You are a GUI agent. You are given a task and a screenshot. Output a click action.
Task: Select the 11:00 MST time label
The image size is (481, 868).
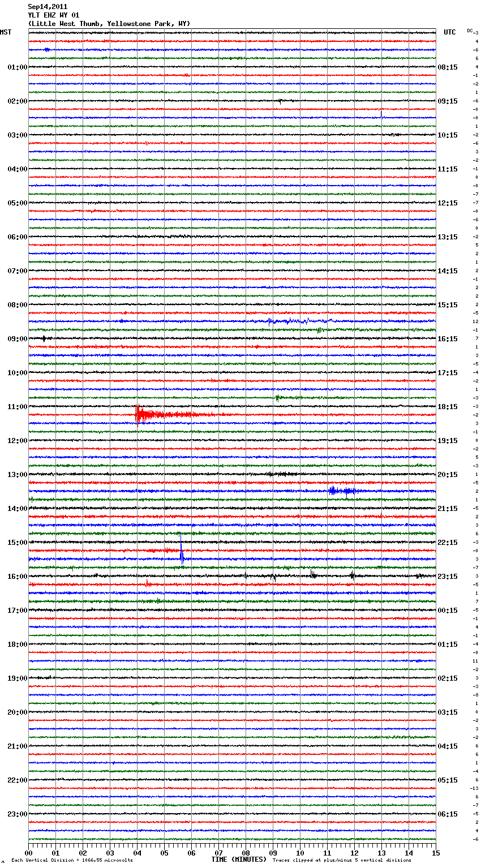18,407
